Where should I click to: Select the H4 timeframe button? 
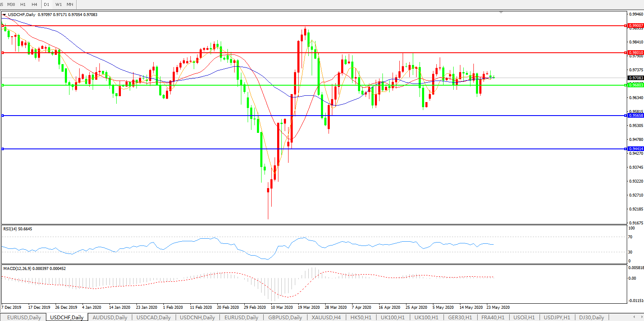[35, 4]
